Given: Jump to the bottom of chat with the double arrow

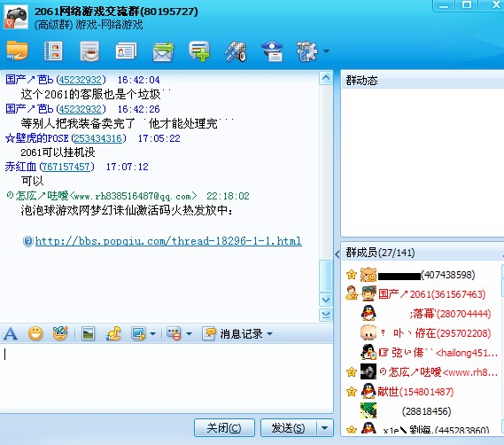Looking at the screenshot, I should point(326,315).
